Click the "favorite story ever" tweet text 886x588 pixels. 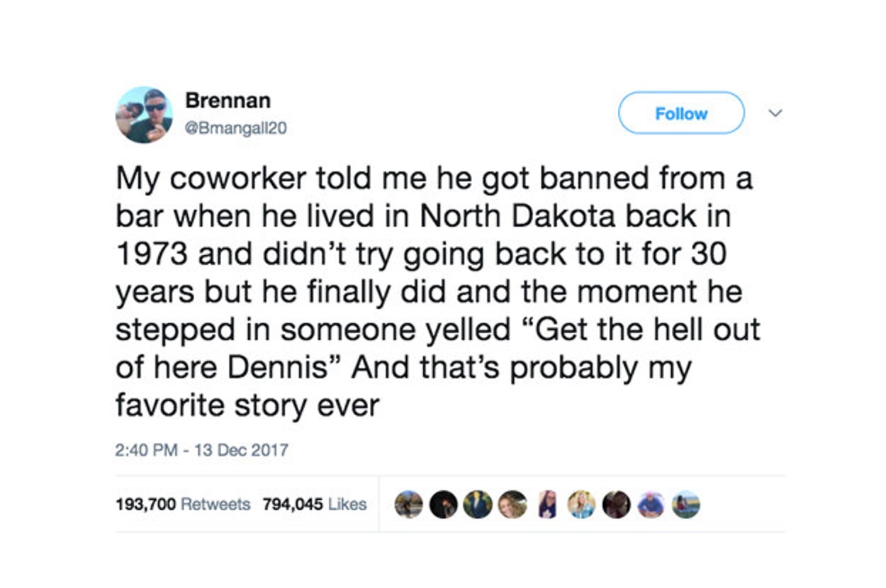247,406
